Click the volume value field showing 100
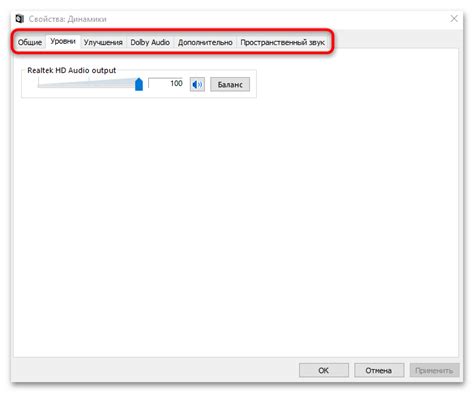 pos(166,83)
